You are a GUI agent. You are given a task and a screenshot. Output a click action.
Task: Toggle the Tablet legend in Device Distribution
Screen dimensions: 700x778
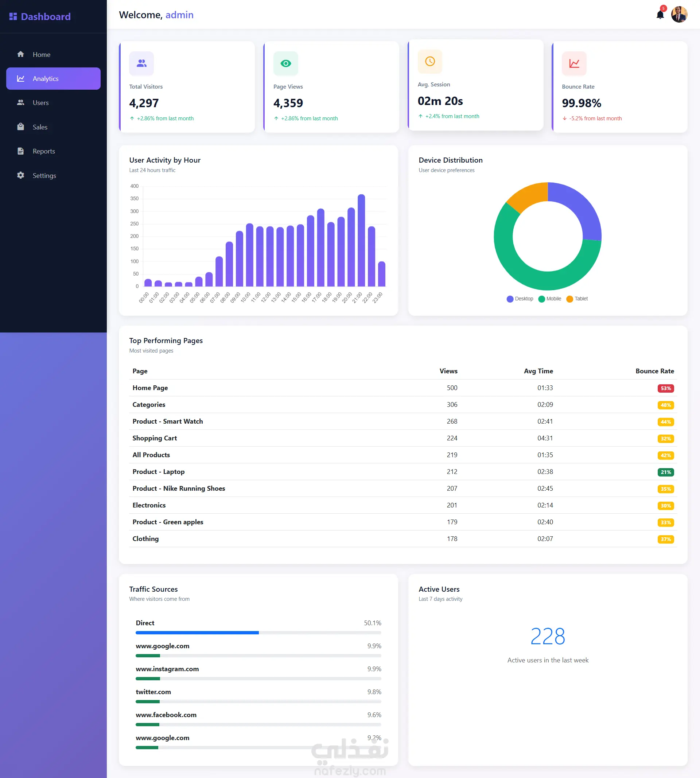577,299
